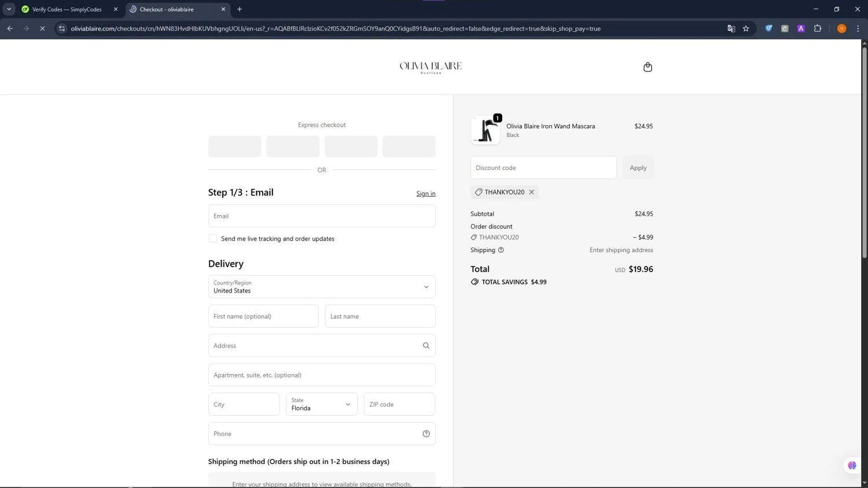Open the shopping cart bag icon

tap(648, 67)
